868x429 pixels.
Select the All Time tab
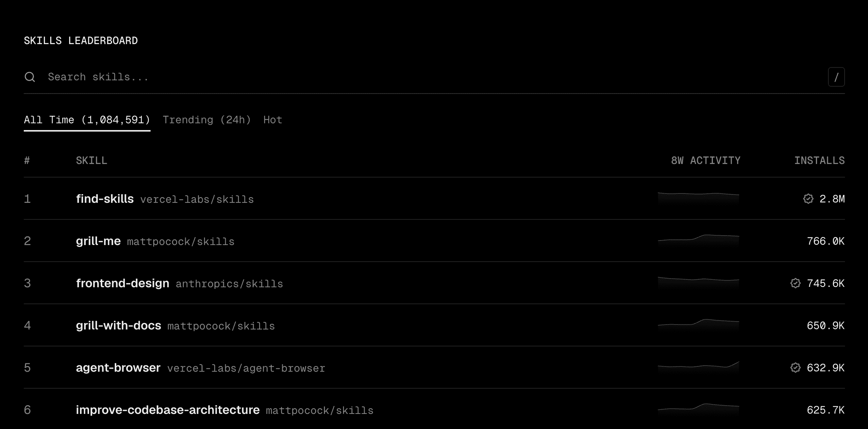[x=87, y=120]
